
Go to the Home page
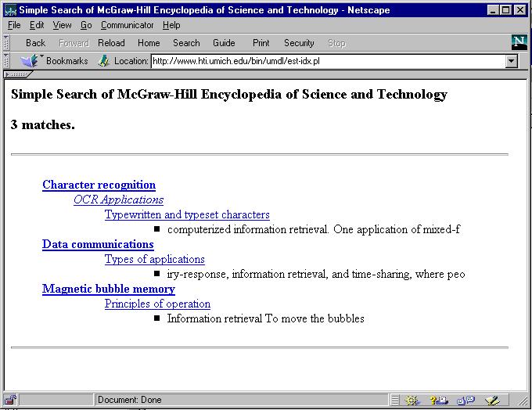(149, 43)
